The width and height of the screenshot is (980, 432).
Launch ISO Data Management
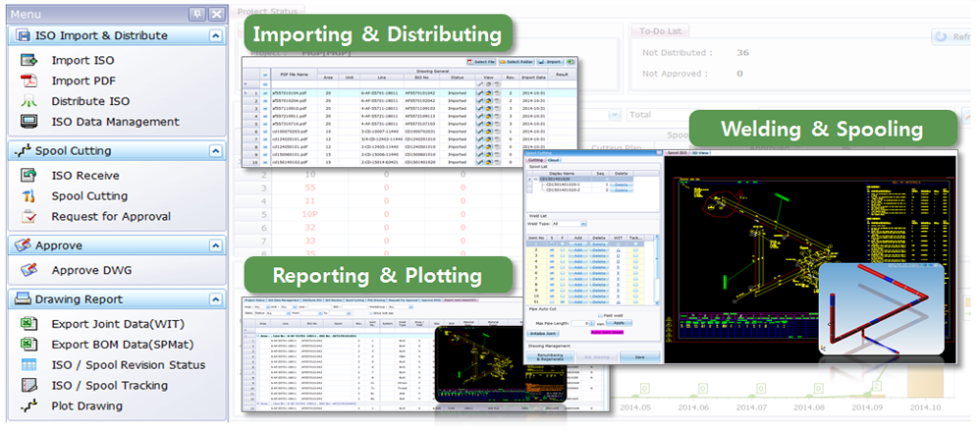coord(115,122)
